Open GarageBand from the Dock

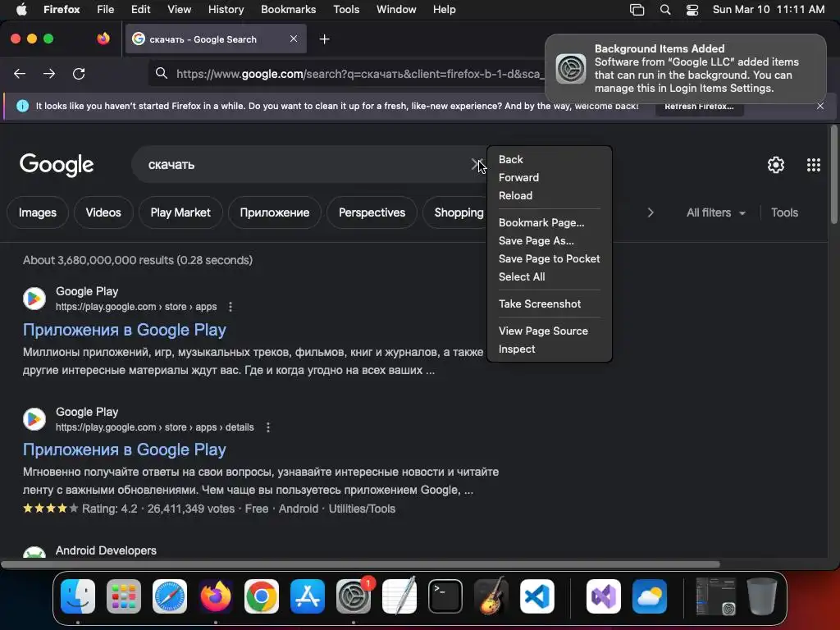491,596
